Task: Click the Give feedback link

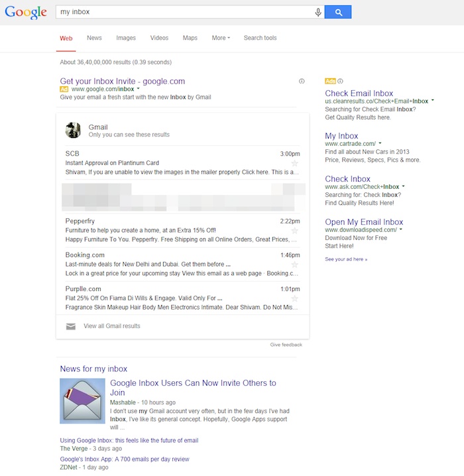Action: pos(286,345)
